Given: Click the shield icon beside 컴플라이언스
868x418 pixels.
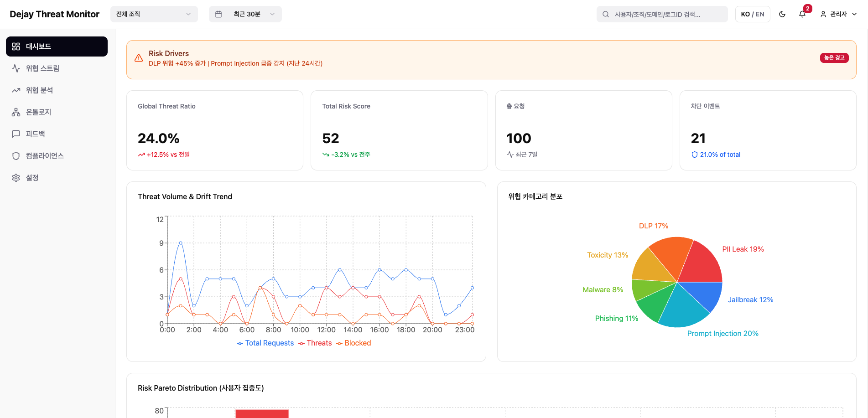Looking at the screenshot, I should coord(16,156).
